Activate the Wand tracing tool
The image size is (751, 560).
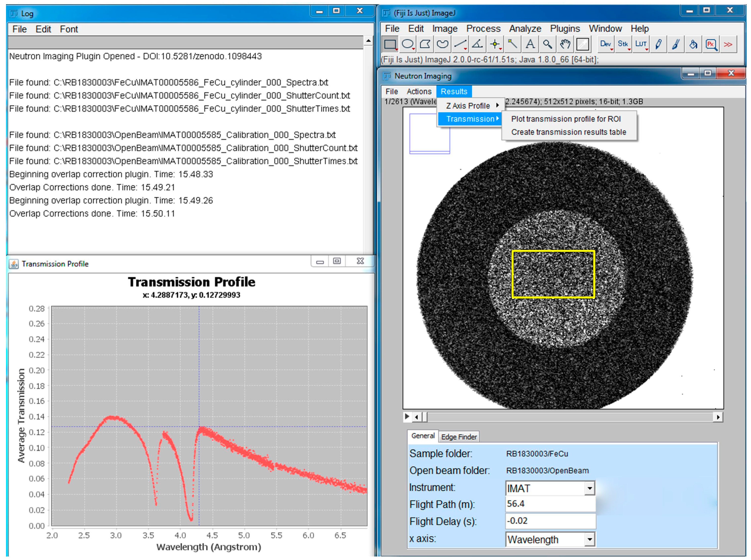pyautogui.click(x=513, y=44)
